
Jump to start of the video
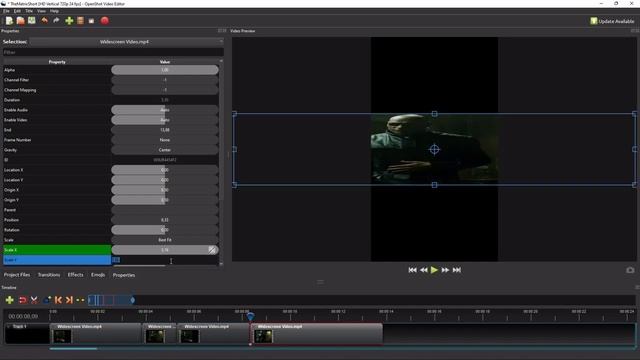coord(412,270)
